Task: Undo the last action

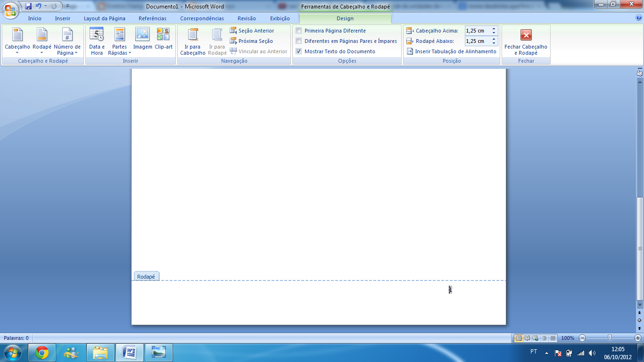Action: pos(39,6)
